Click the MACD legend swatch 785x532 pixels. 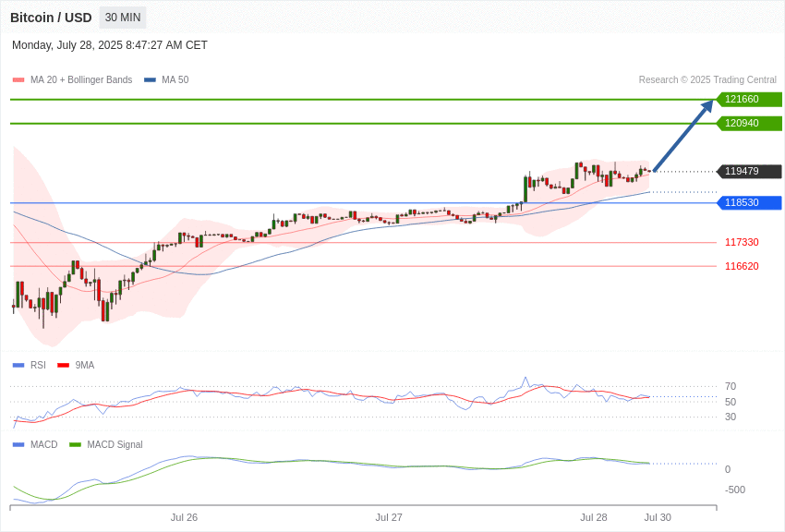click(x=18, y=445)
